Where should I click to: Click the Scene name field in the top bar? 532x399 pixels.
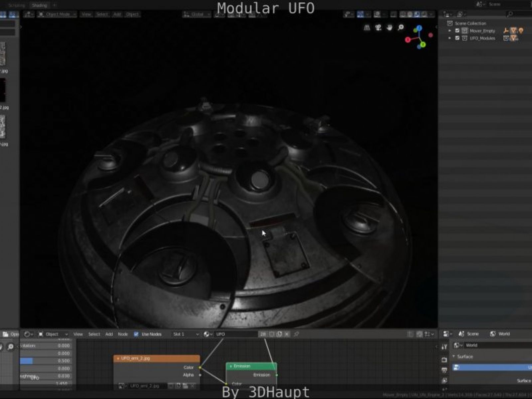509,4
